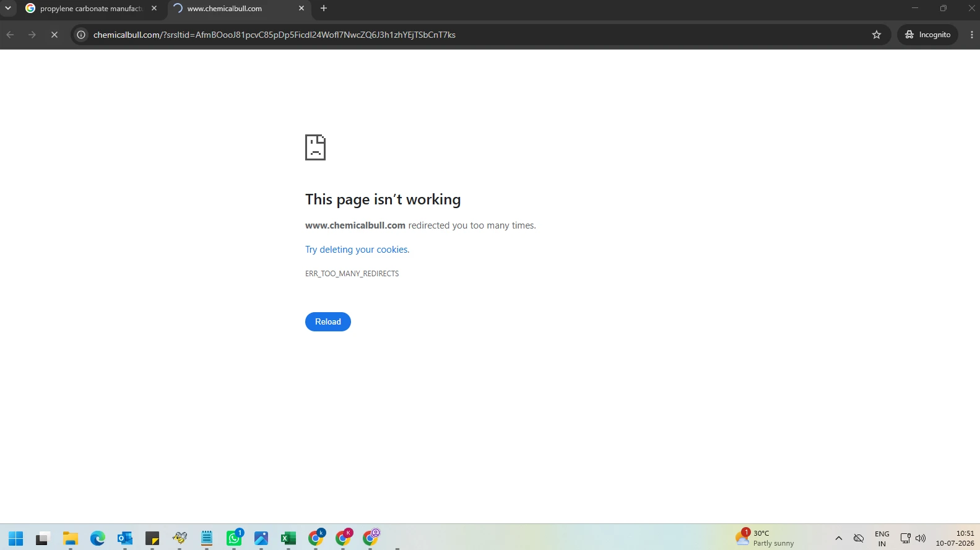Image resolution: width=980 pixels, height=550 pixels.
Task: Open the Windows Start menu
Action: click(16, 538)
